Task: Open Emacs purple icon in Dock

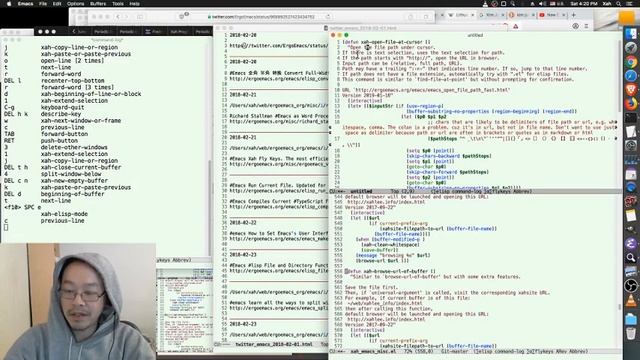Action: [x=631, y=244]
